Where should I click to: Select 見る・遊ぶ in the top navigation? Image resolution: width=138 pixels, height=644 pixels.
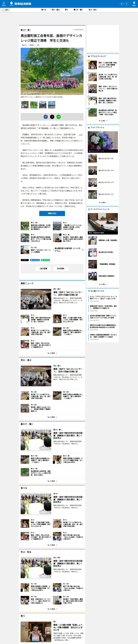[x=56, y=10]
